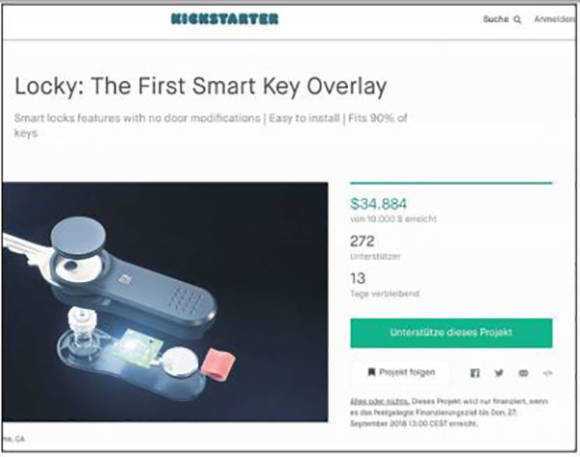Open the Alles oder nichts link
This screenshot has height=457, width=580.
tap(379, 401)
